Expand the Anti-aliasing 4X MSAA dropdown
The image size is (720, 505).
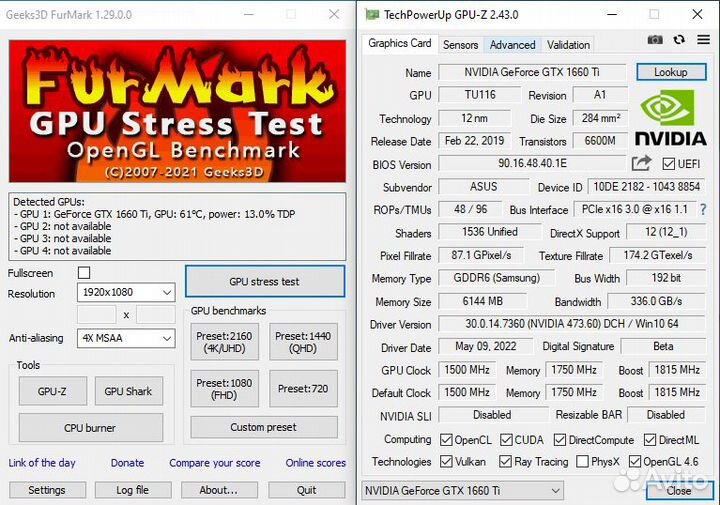126,338
